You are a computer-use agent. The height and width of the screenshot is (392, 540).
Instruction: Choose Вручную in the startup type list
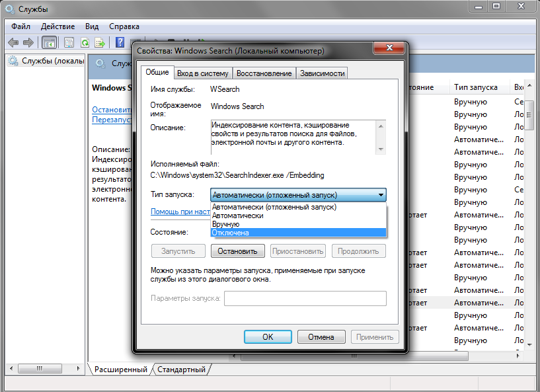coord(298,224)
